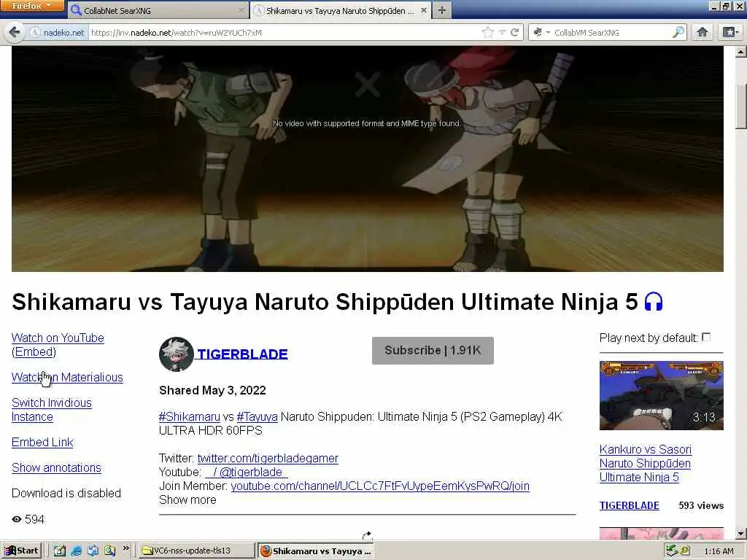This screenshot has width=747, height=560.
Task: Reload the page with the refresh icon
Action: [x=515, y=32]
